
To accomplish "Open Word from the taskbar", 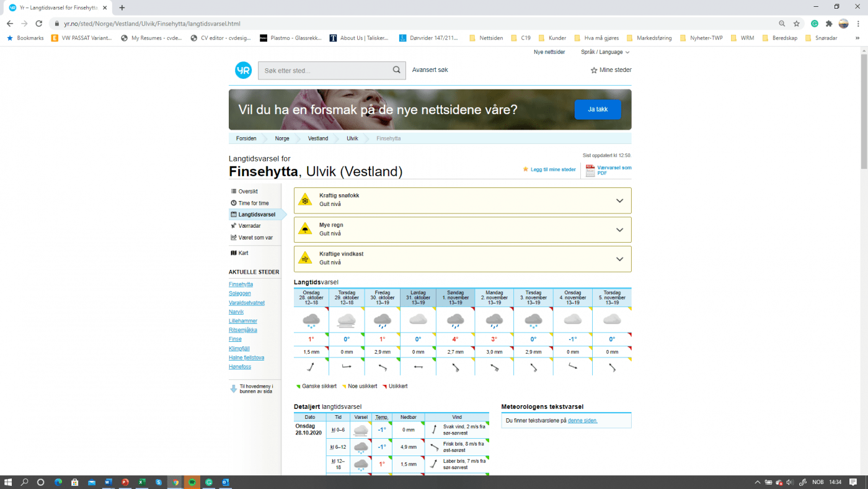I will pos(108,482).
